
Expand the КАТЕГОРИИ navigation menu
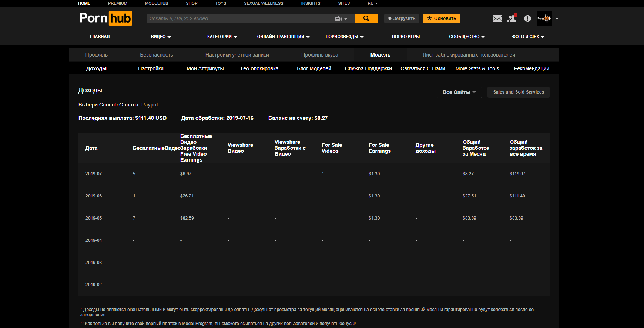(222, 37)
